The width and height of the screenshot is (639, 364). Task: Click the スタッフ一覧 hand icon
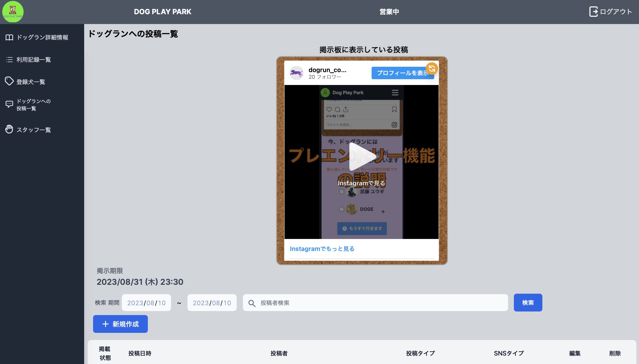[x=9, y=129]
